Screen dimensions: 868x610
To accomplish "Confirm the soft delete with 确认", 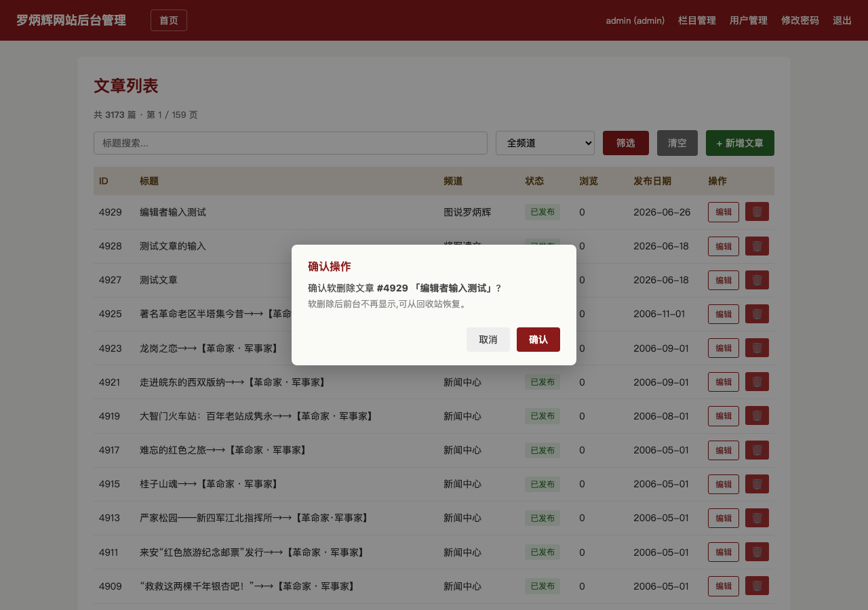I will click(538, 340).
